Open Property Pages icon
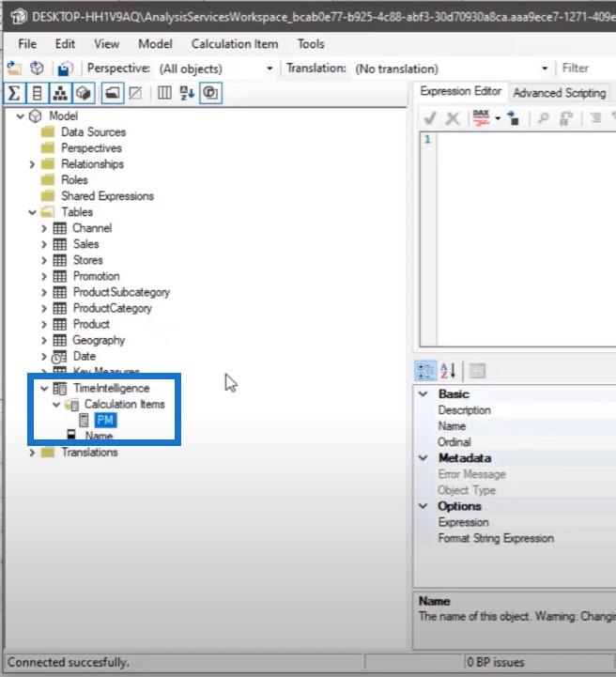 point(477,371)
